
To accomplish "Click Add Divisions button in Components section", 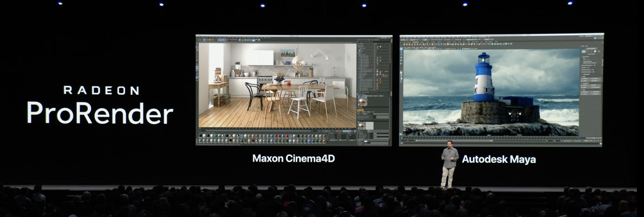I will coord(595,87).
